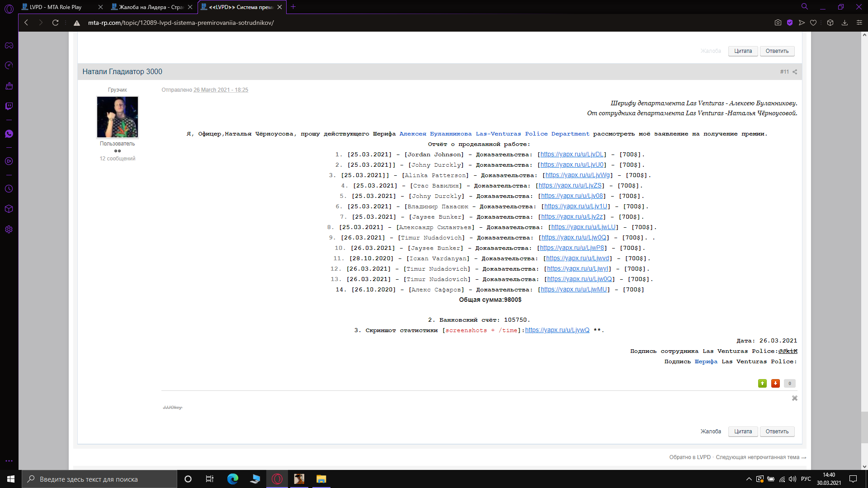Click the Windows taskbar search field
868x488 pixels.
(x=99, y=479)
